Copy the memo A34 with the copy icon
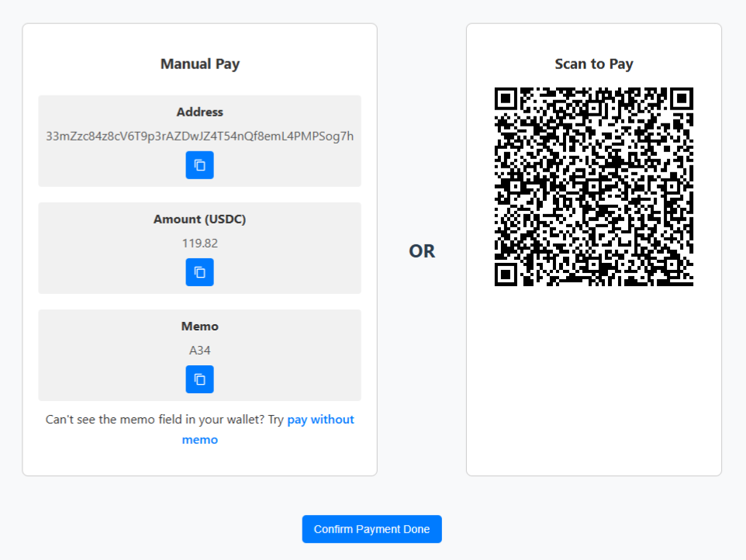 click(199, 379)
